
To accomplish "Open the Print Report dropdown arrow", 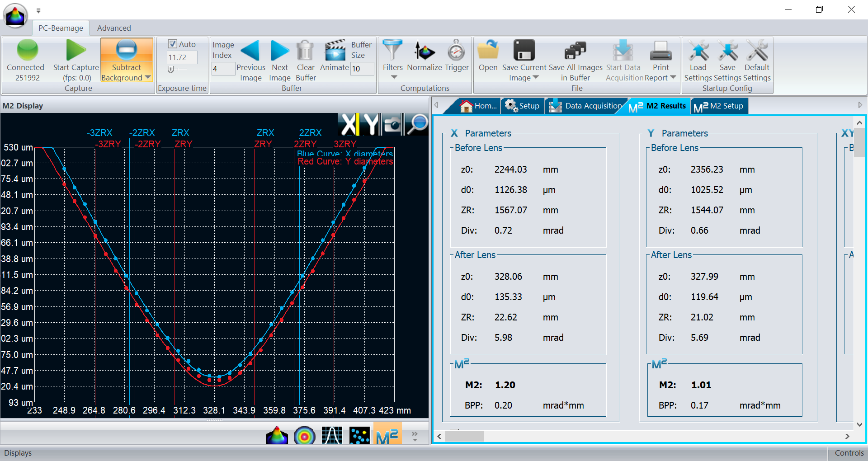I will click(673, 78).
